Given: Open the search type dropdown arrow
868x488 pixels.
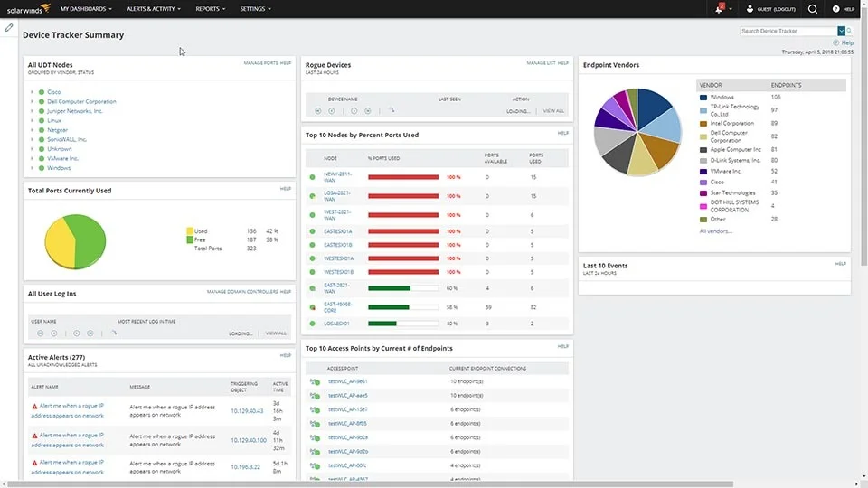Looking at the screenshot, I should (841, 31).
